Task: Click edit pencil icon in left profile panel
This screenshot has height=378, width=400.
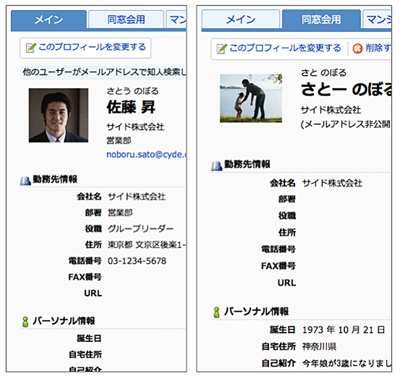Action: pyautogui.click(x=31, y=48)
